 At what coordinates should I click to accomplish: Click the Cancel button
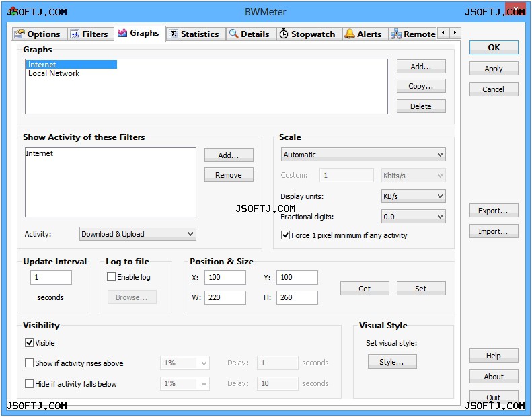coord(494,89)
